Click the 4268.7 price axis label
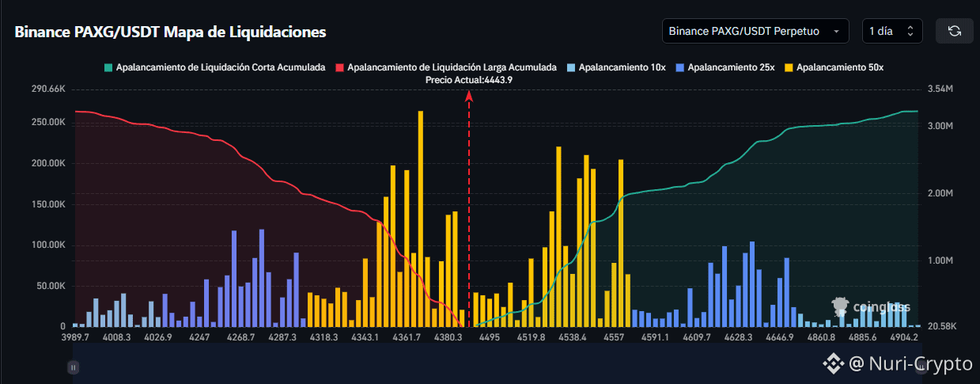Screen dimensions: 980x384 [x=240, y=337]
